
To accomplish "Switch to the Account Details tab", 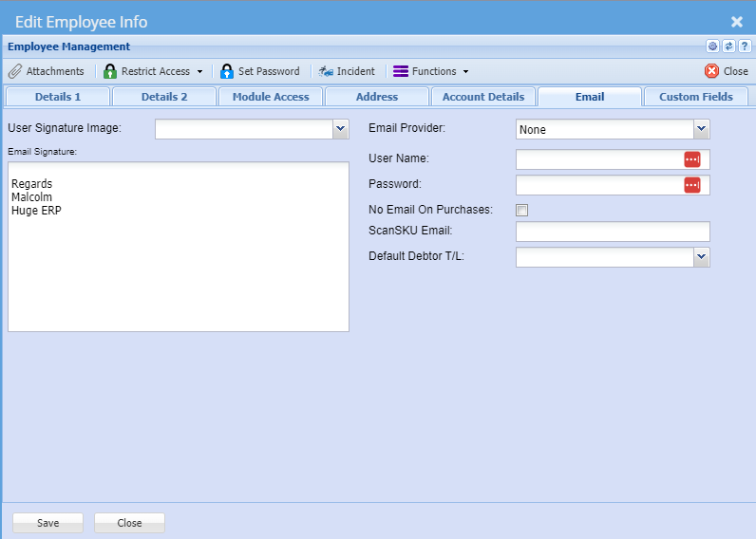I will click(483, 97).
